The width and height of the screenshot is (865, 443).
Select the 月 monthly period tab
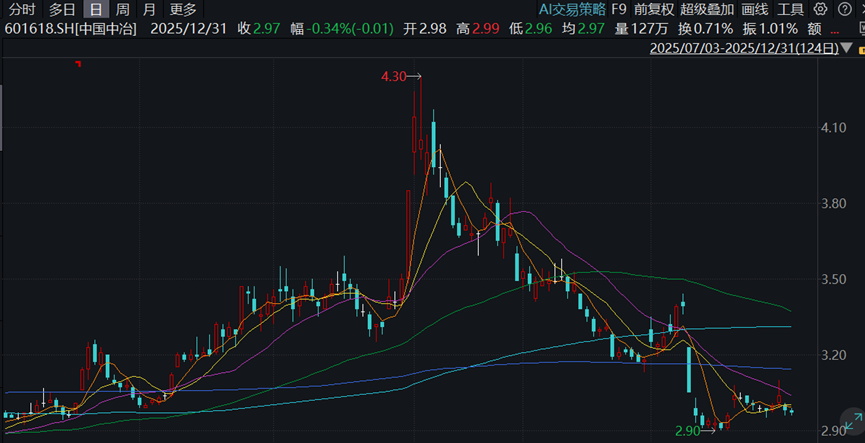point(149,9)
